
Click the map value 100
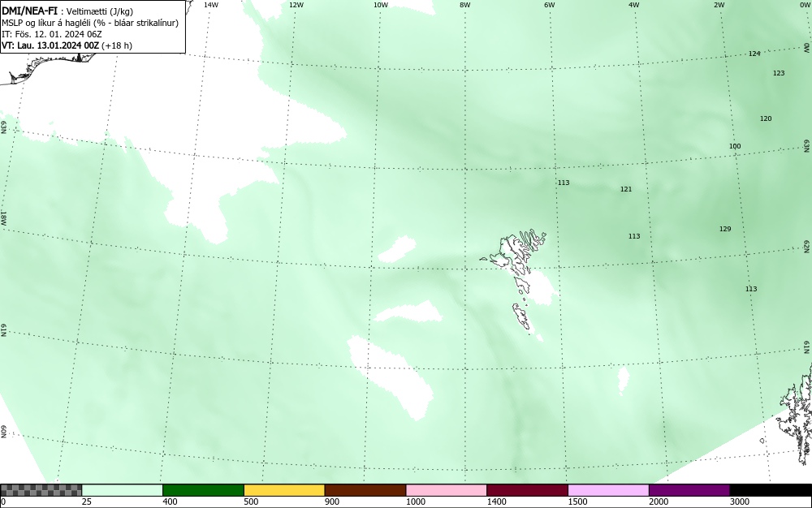735,146
